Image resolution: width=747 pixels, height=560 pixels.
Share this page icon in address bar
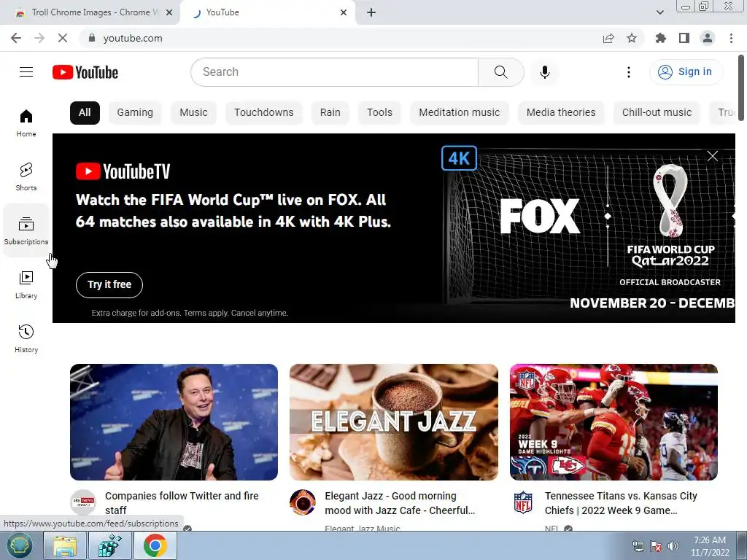click(x=608, y=38)
